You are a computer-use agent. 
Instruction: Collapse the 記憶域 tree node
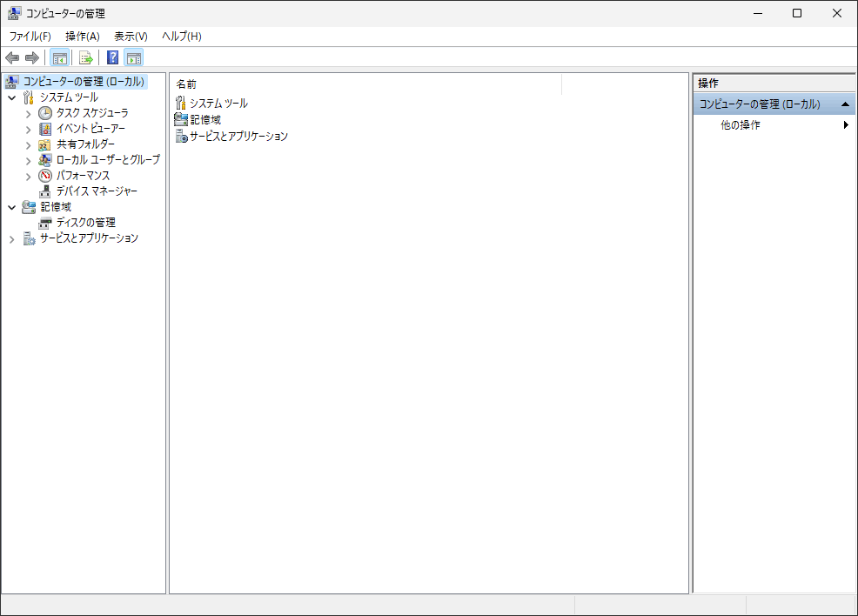pos(12,207)
